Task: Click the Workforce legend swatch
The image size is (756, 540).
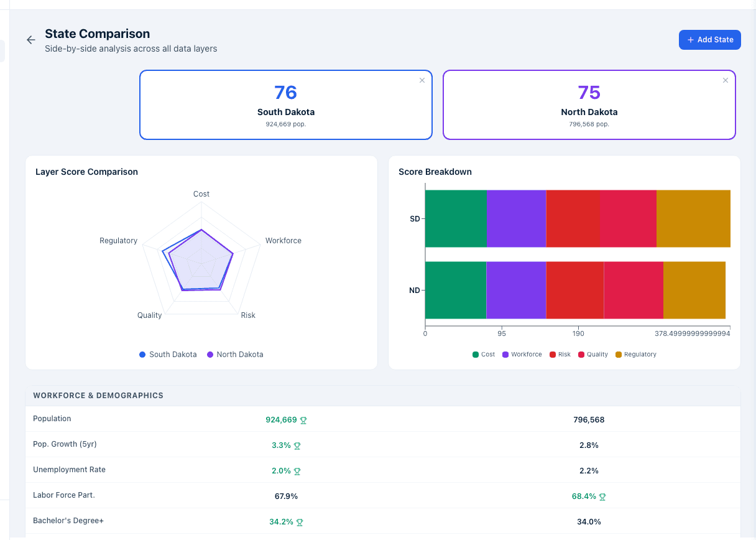Action: 505,355
